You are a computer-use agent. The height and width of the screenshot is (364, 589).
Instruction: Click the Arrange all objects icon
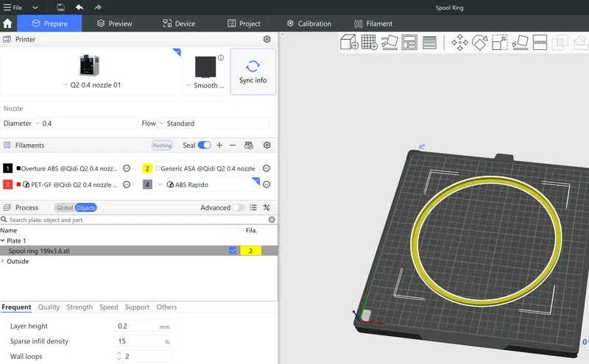coord(409,42)
